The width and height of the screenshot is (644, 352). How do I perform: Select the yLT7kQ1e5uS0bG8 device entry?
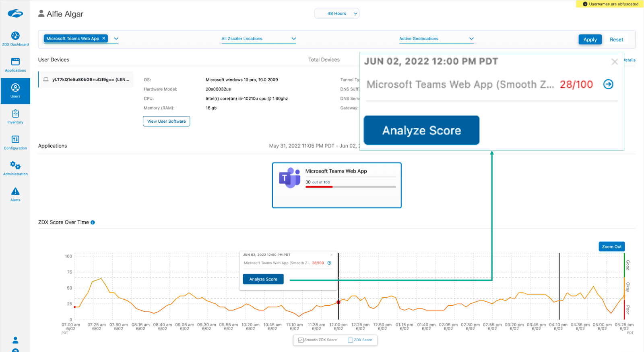[x=86, y=80]
